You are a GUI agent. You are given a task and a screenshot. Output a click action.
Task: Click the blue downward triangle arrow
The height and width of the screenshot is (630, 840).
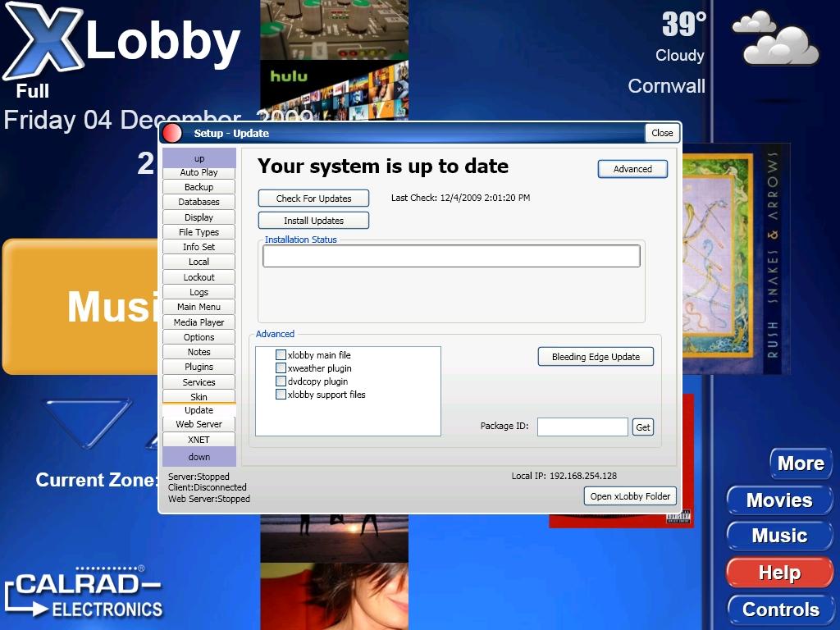click(86, 422)
